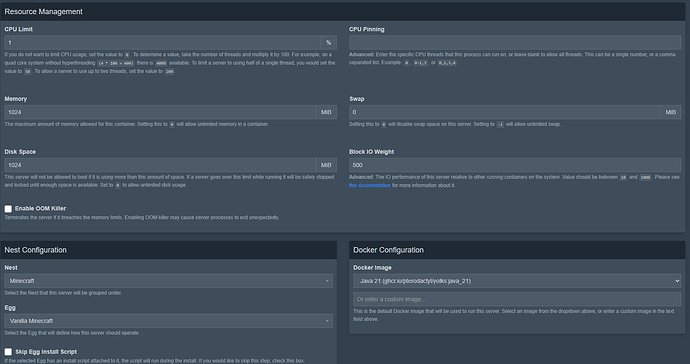The height and width of the screenshot is (364, 690).
Task: Click the MiB unit label beside Swap
Action: 671,112
